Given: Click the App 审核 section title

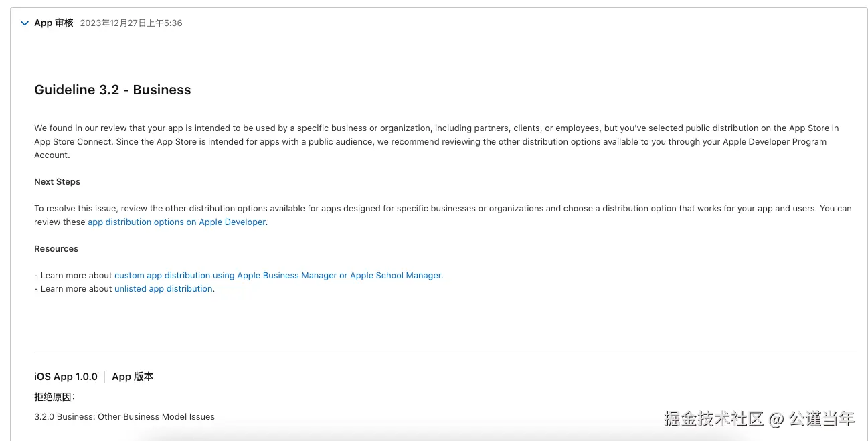Looking at the screenshot, I should coord(54,23).
